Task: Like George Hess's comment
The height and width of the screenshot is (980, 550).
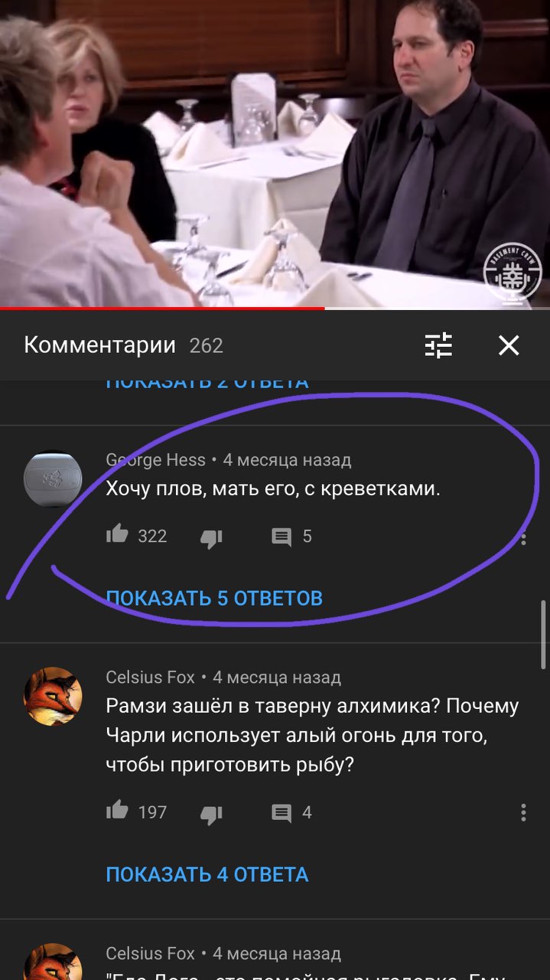Action: coord(117,534)
